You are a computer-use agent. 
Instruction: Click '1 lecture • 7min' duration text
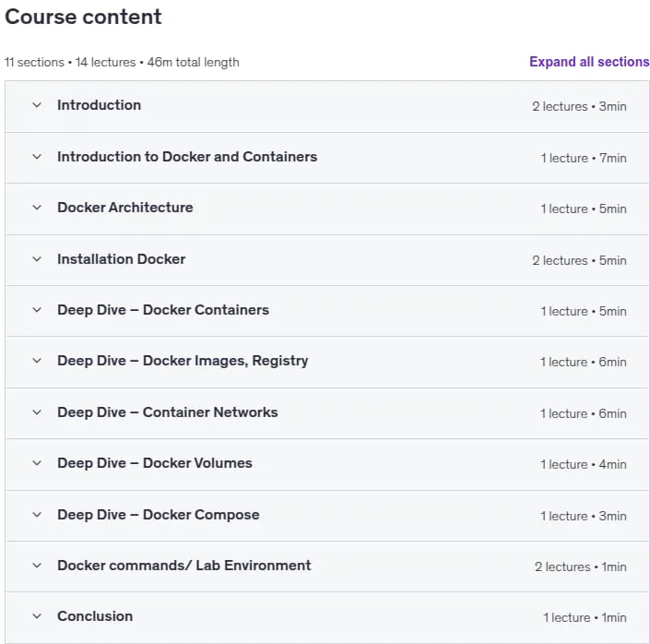[x=584, y=158]
